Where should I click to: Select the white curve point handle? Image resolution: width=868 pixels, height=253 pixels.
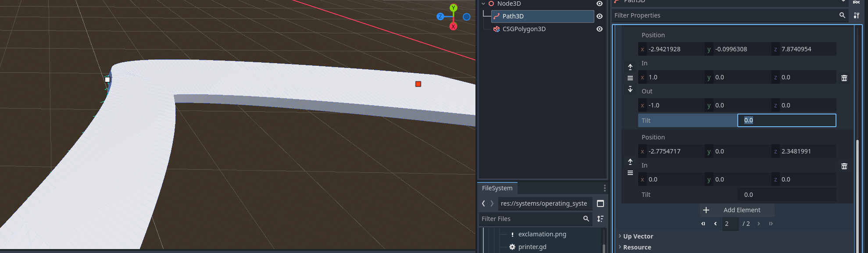(107, 80)
